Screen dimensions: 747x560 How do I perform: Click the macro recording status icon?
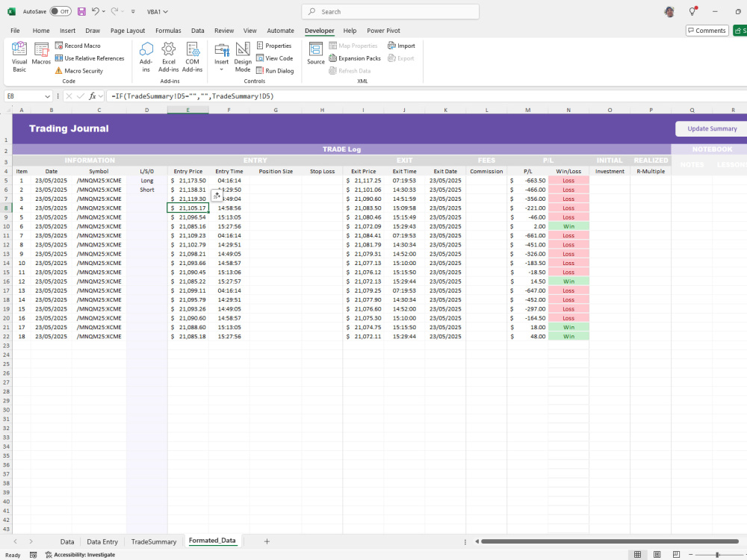point(34,555)
